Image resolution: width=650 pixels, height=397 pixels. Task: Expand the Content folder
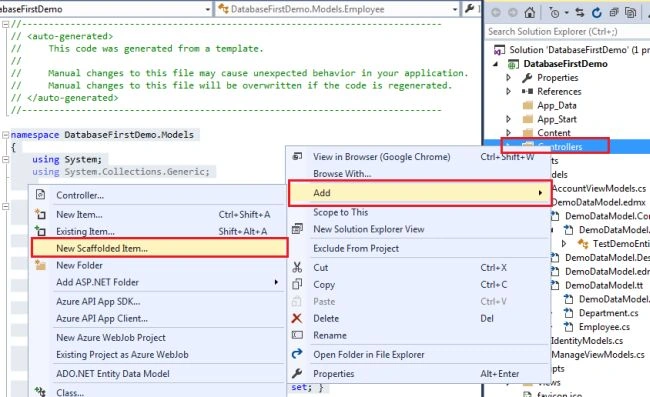tap(509, 133)
